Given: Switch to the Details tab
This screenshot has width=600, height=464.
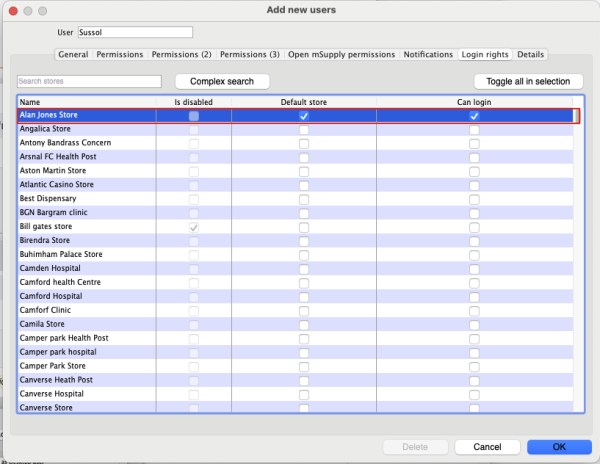Looking at the screenshot, I should [530, 54].
